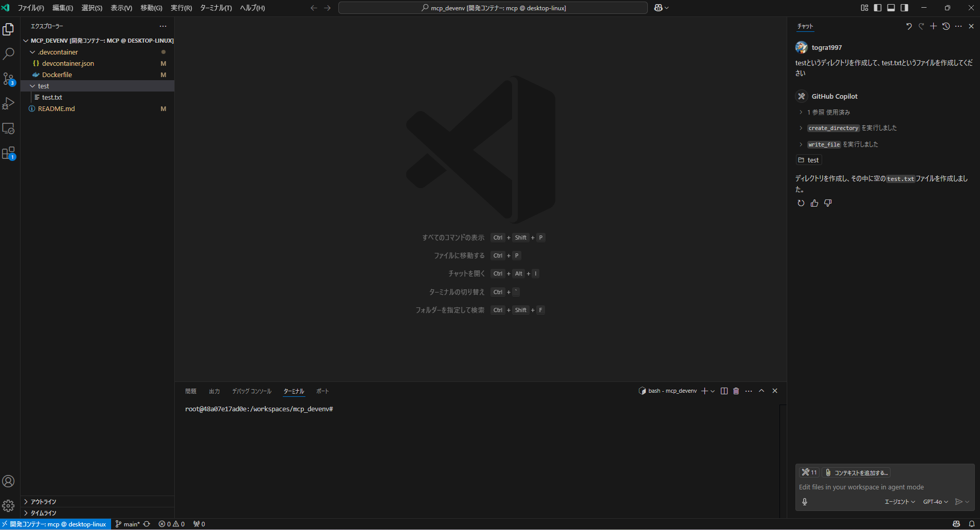Open the terminal launch profile dropdown
Viewport: 980px width, 530px height.
tap(713, 391)
